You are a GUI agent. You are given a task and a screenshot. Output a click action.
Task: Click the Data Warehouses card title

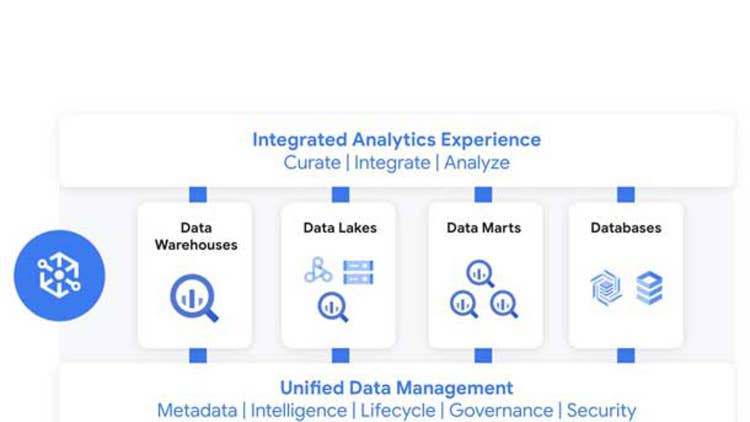click(195, 236)
